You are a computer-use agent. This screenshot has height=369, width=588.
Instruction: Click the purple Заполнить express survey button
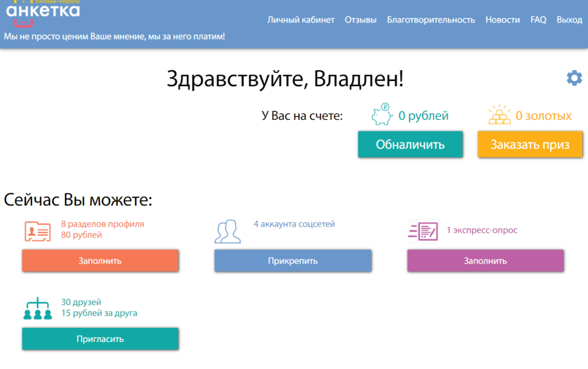[x=485, y=261]
